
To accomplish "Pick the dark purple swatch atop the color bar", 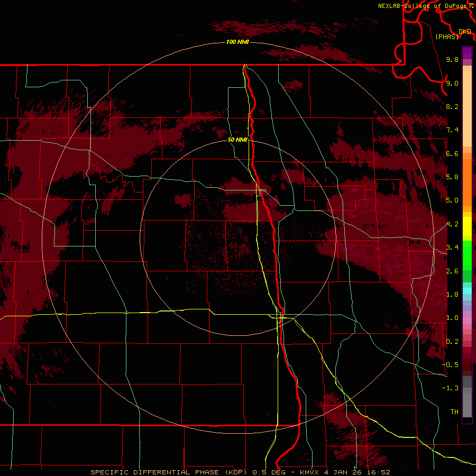I will coord(467,53).
